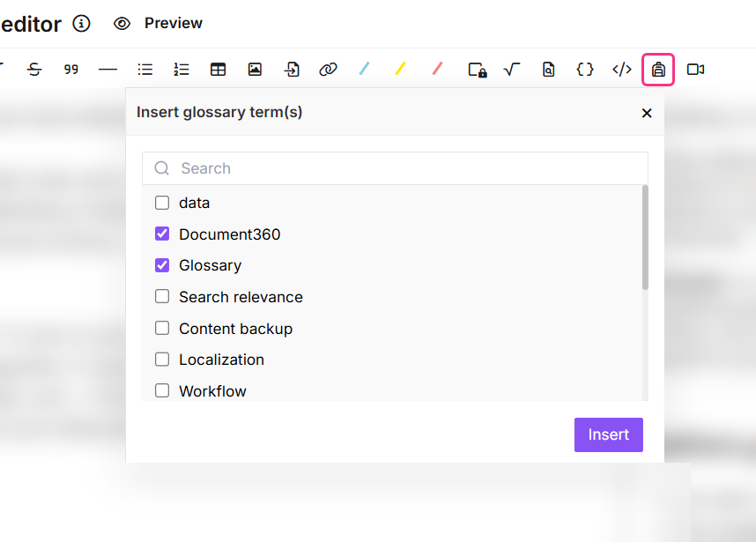Viewport: 756px width, 542px height.
Task: Focus the glossary Search field
Action: pos(395,168)
